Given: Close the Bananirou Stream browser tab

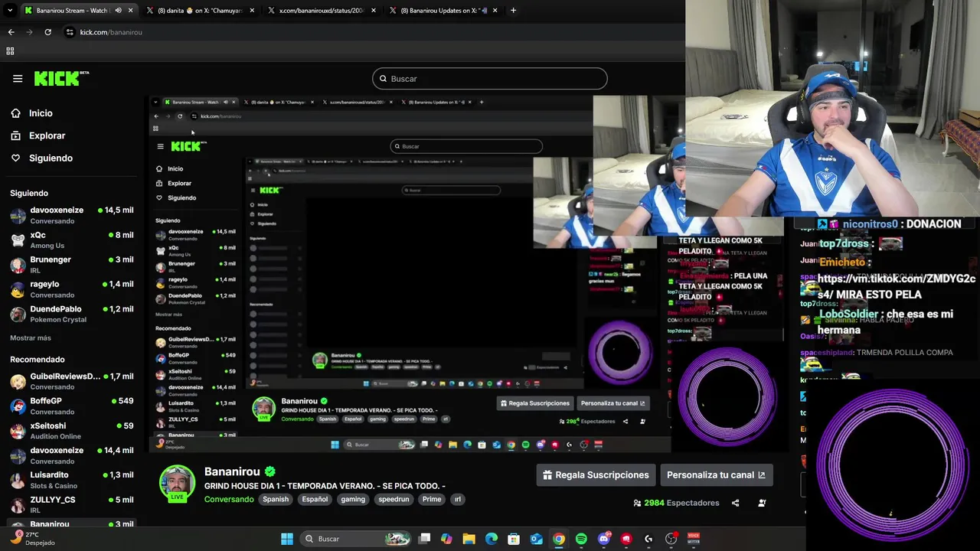Looking at the screenshot, I should [131, 11].
